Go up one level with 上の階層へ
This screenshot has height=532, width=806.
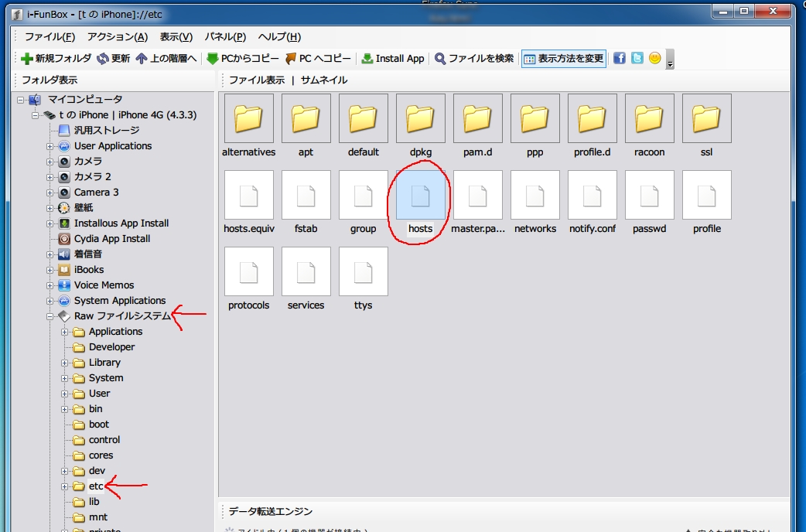coord(166,59)
